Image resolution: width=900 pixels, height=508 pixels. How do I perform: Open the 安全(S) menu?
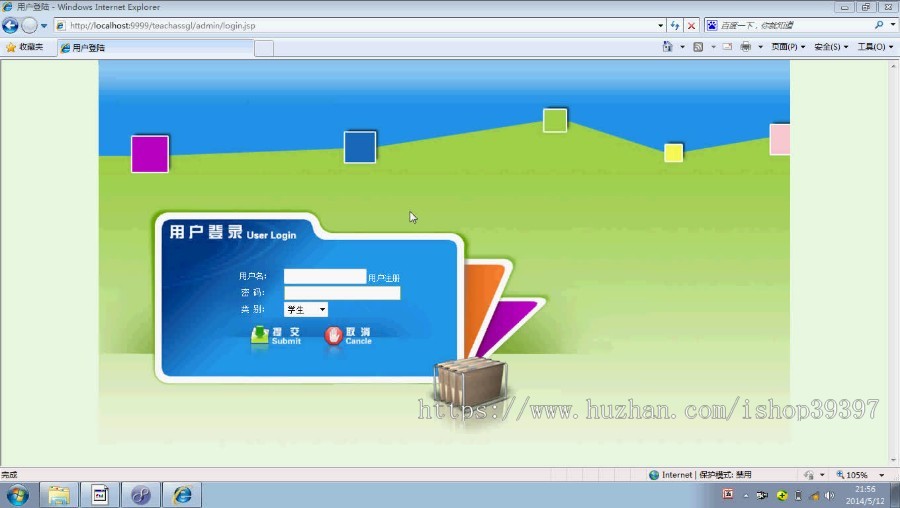[x=831, y=47]
